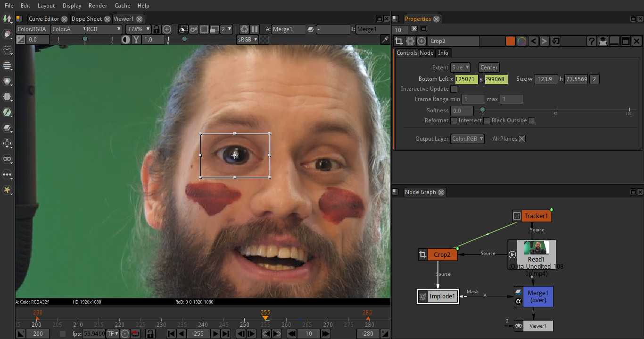Toggle the gamma Y icon
This screenshot has width=644, height=339.
click(x=136, y=40)
